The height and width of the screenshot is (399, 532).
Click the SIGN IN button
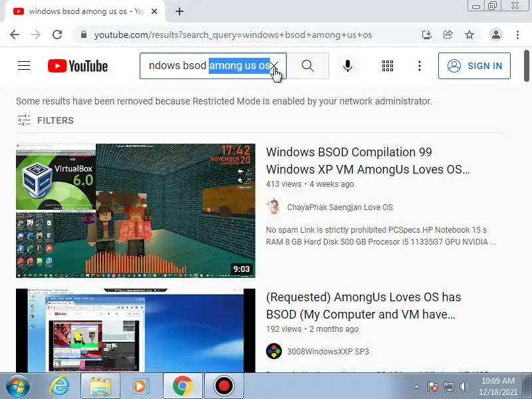click(x=474, y=66)
